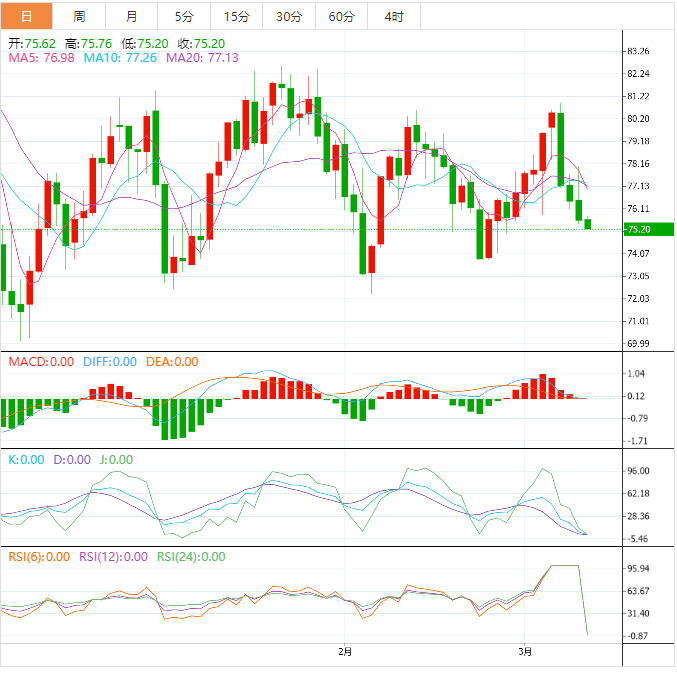Open the 月 monthly chart tab
Screen dimensions: 677x674
click(x=132, y=16)
